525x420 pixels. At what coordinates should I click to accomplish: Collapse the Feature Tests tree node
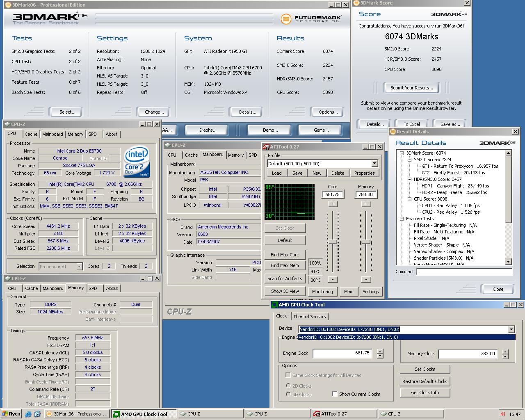402,219
